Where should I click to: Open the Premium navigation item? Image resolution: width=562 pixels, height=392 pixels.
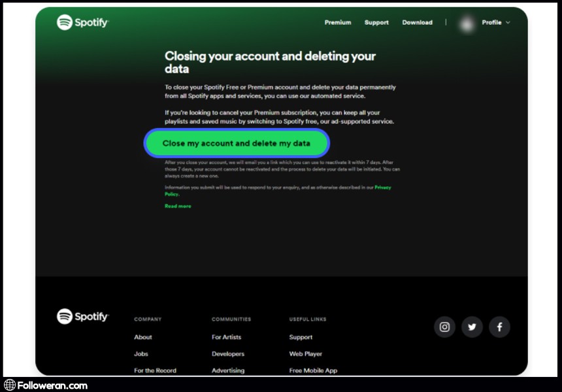[x=338, y=23]
